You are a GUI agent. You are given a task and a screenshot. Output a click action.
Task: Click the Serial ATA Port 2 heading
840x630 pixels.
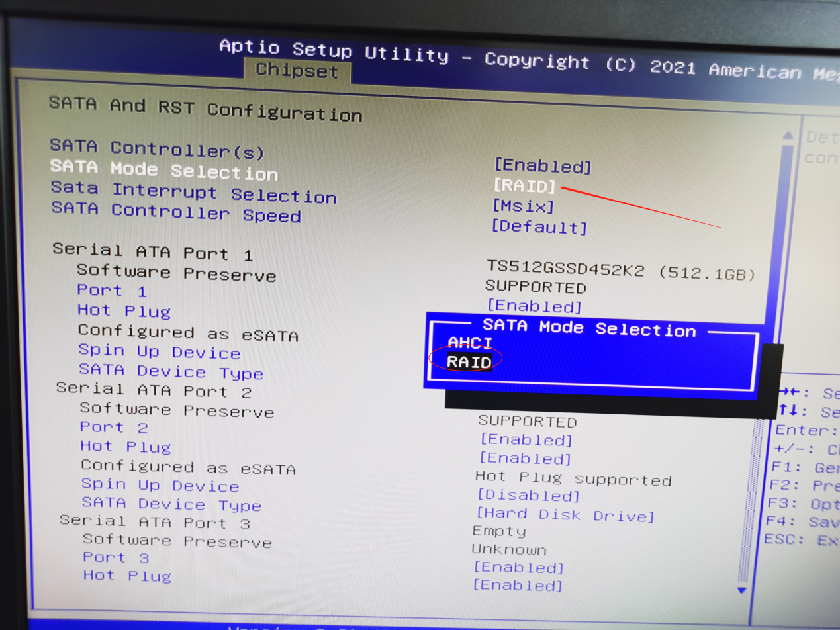point(154,390)
